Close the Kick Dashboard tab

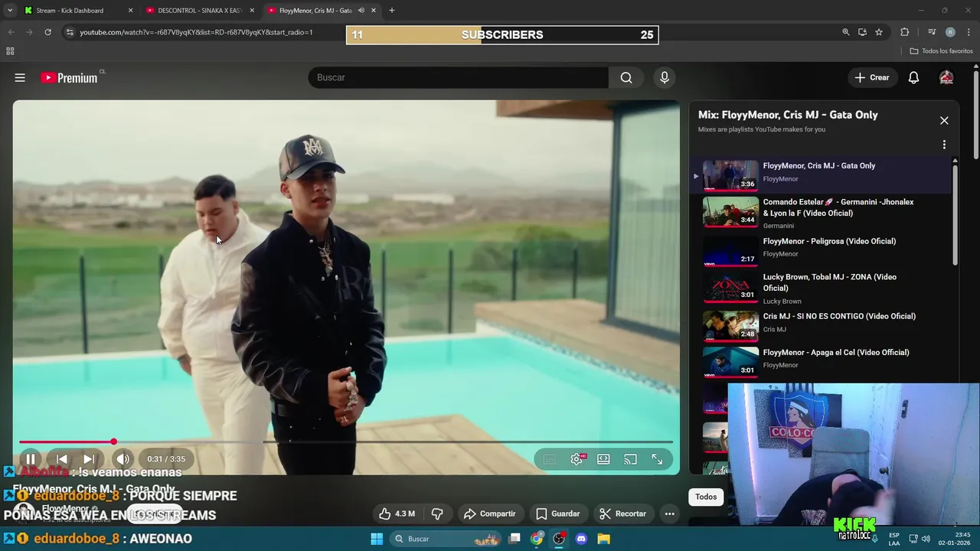click(x=130, y=11)
